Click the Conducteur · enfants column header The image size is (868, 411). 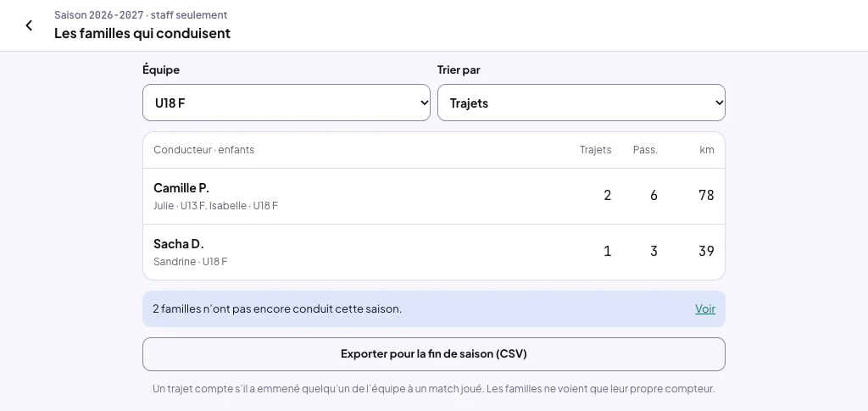203,150
